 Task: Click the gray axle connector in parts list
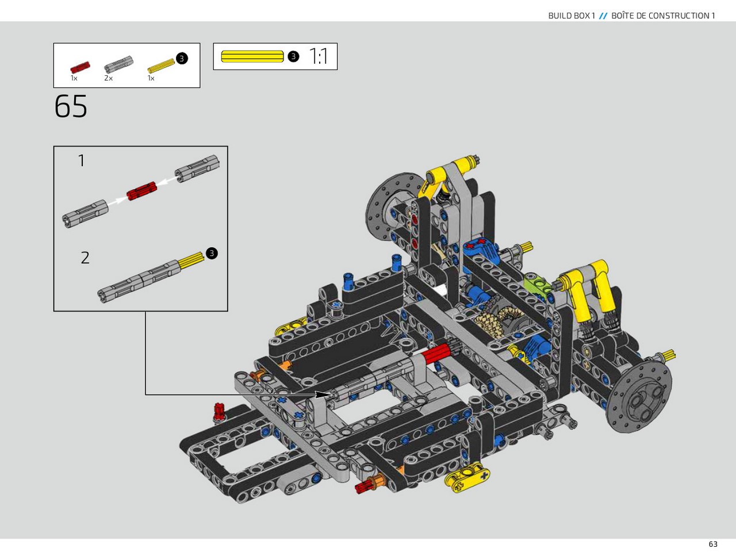tap(118, 65)
